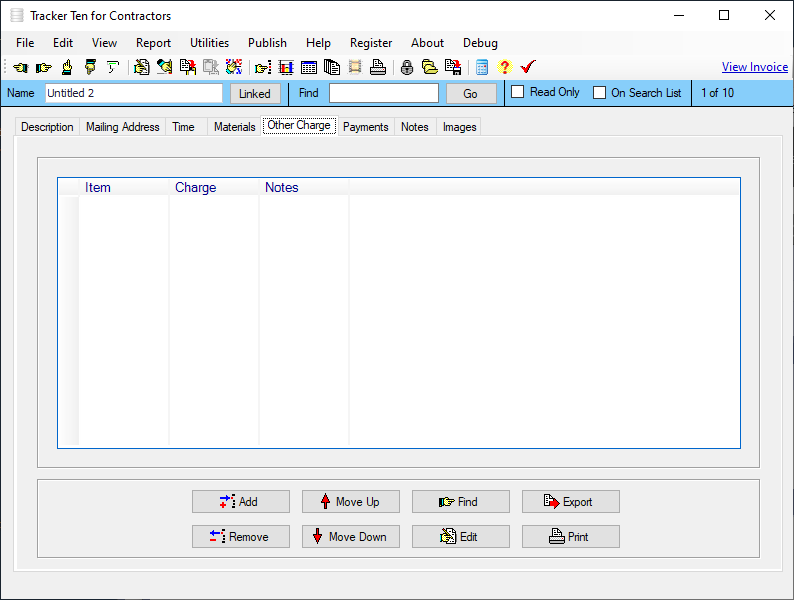Switch to the Description tab
The height and width of the screenshot is (600, 794).
click(x=47, y=127)
